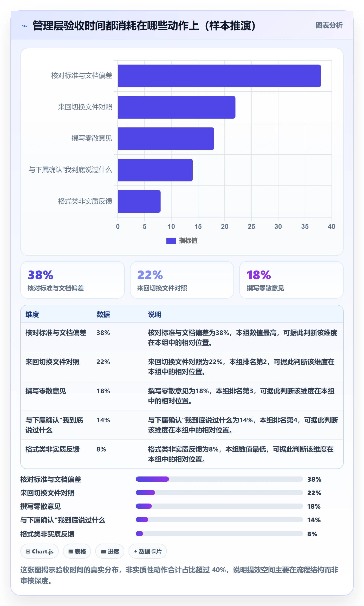Click the bar icon in the 进度 tag
364x606 pixels.
[103, 552]
